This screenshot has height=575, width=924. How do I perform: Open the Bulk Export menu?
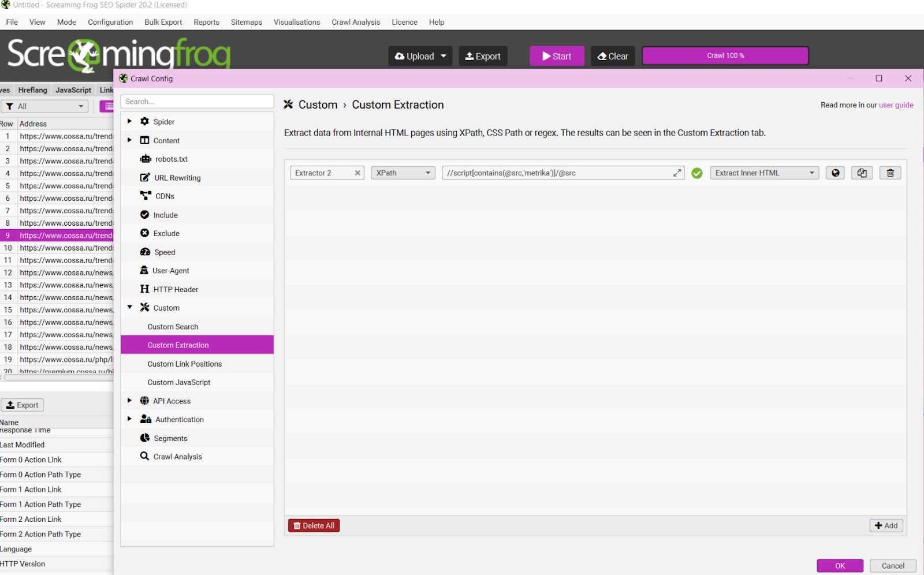163,22
